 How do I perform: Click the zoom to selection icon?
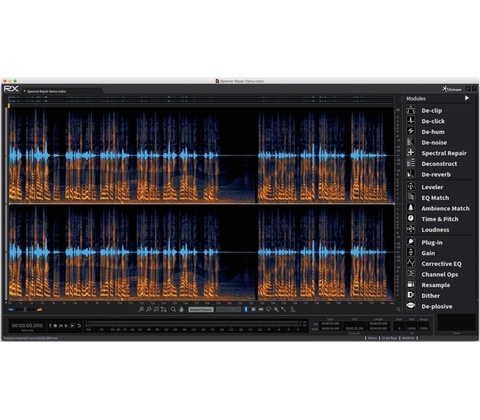pos(156,309)
